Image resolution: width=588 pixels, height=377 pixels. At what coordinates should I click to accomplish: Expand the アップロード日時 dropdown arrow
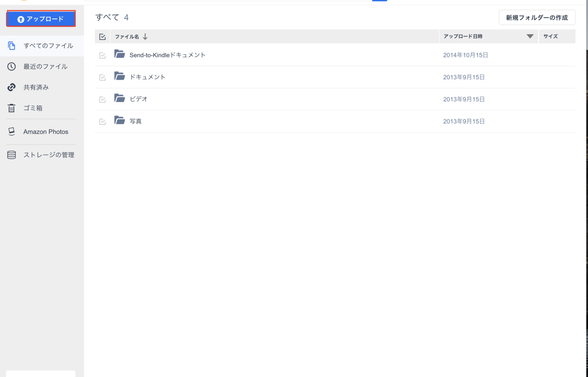click(x=530, y=36)
